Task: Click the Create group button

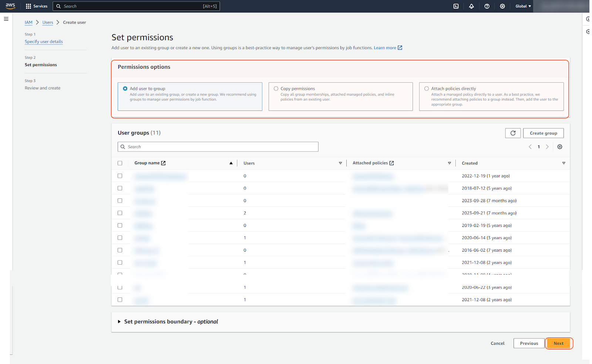Action: point(543,133)
